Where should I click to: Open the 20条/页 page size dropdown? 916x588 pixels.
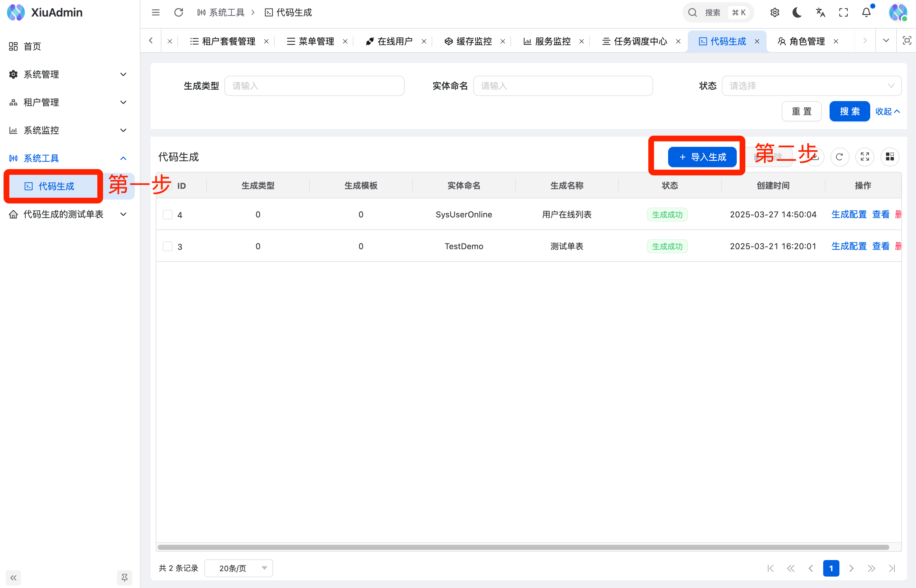(239, 568)
